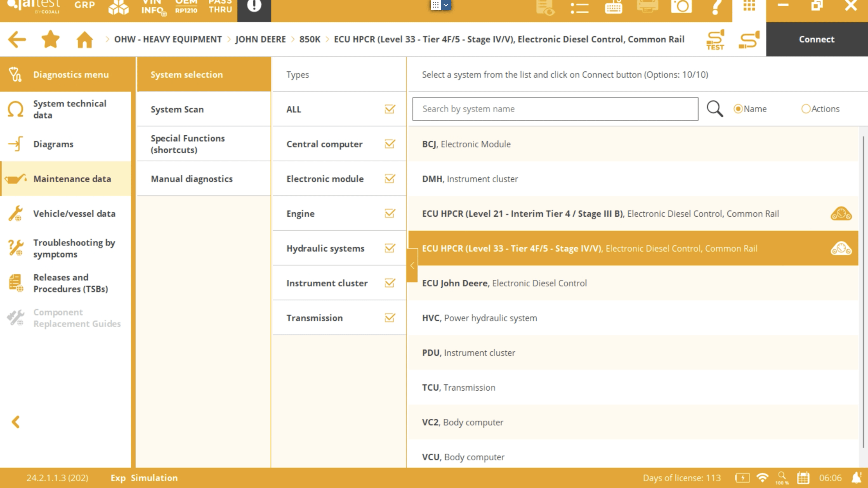
Task: Open the small blue dropdown at top
Action: pyautogui.click(x=446, y=5)
